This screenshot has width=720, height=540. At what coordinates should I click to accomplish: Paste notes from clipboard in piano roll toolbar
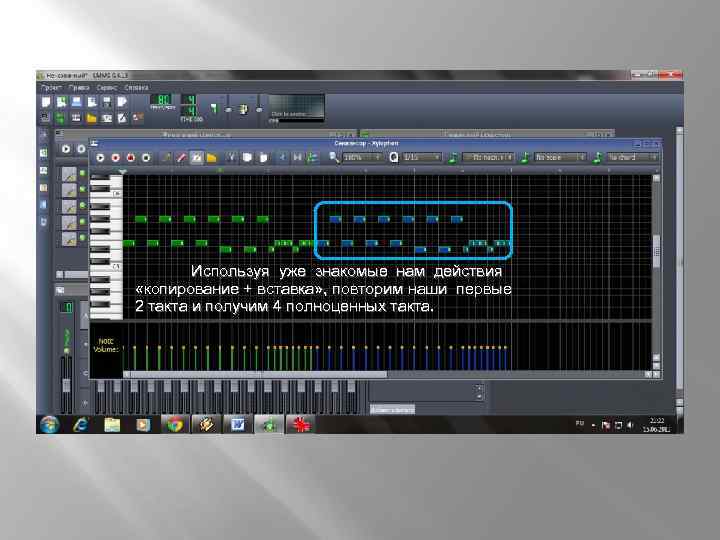[263, 158]
